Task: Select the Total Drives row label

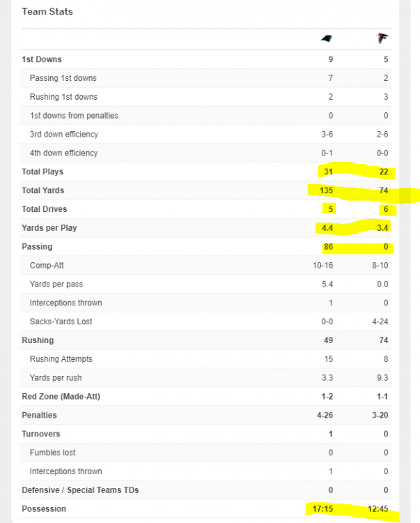Action: pos(45,209)
